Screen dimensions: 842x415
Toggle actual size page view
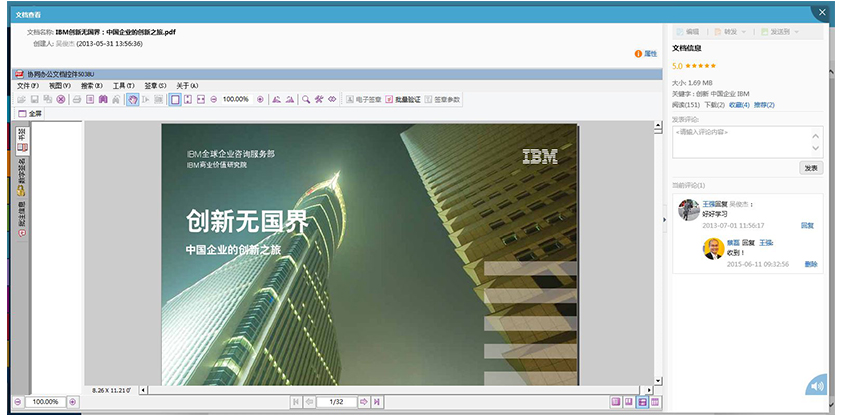(x=175, y=99)
